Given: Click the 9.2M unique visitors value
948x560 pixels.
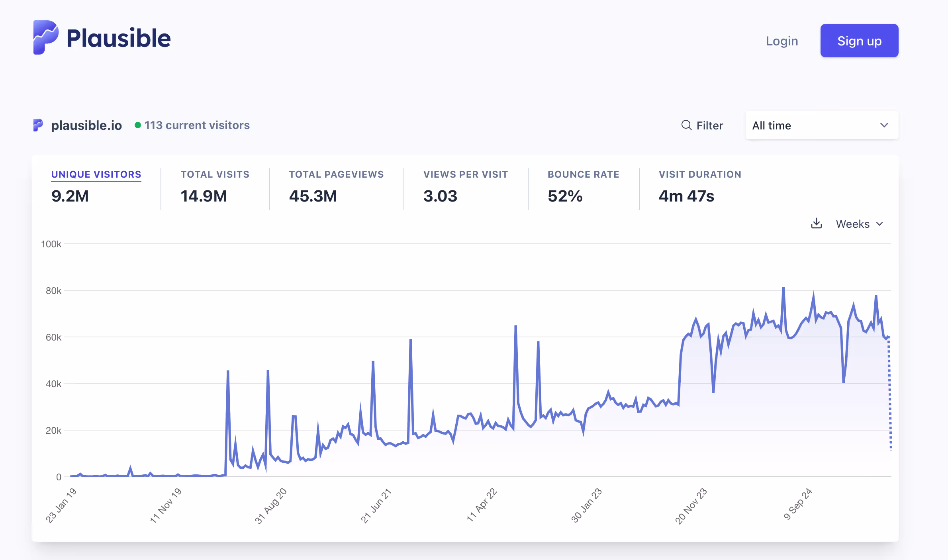Looking at the screenshot, I should click(x=70, y=196).
